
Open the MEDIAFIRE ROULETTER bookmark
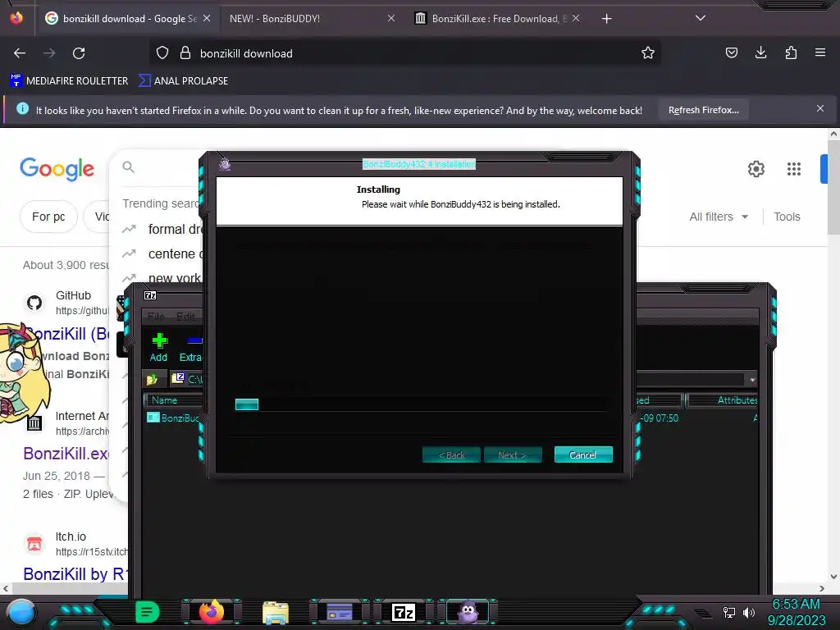[x=69, y=81]
